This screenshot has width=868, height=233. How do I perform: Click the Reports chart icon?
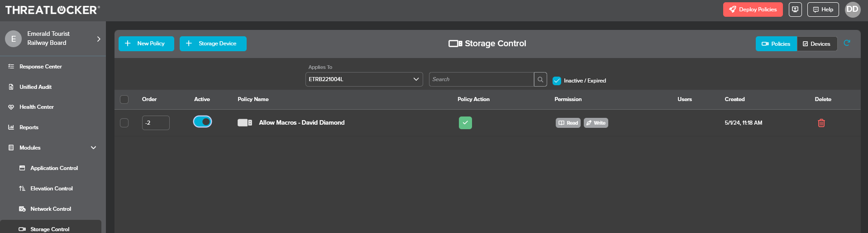tap(11, 127)
